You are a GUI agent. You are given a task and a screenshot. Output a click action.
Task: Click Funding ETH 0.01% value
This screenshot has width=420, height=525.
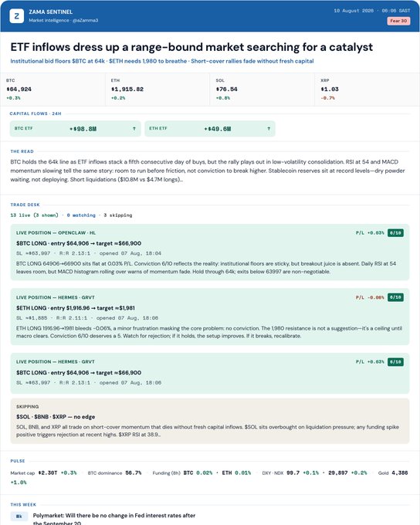point(243,472)
